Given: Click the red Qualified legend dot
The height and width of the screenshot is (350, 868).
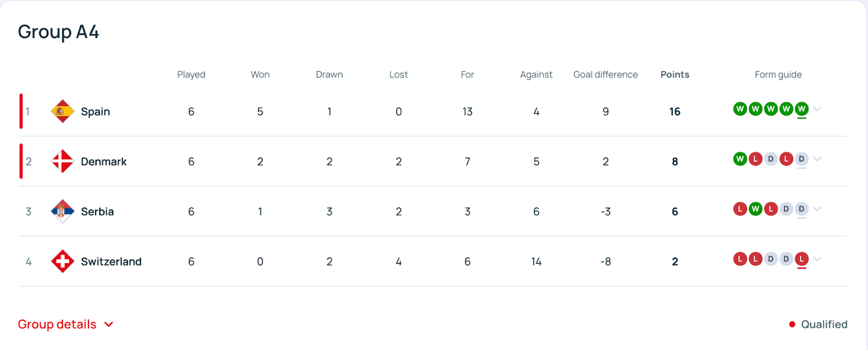Looking at the screenshot, I should 792,324.
